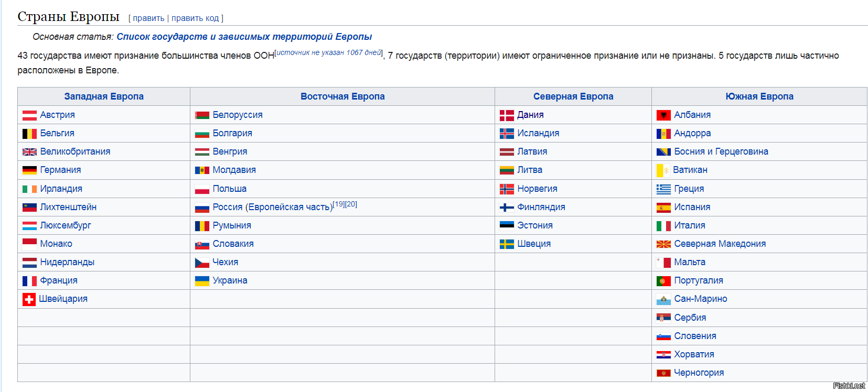Open the Нидерланды article link

pos(67,262)
